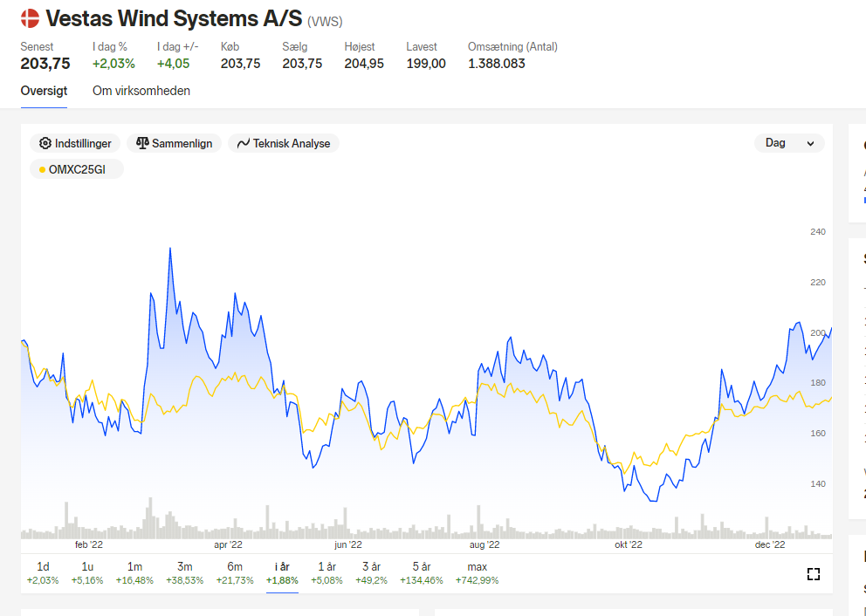Viewport: 866px width, 616px height.
Task: Select the 1 år time range
Action: 327,573
